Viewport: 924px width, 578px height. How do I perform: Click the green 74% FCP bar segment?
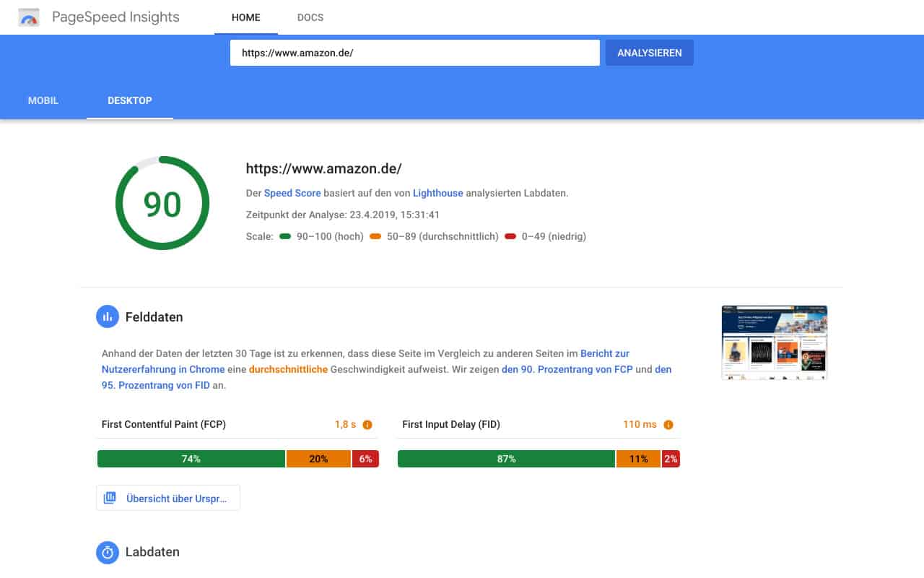tap(191, 459)
